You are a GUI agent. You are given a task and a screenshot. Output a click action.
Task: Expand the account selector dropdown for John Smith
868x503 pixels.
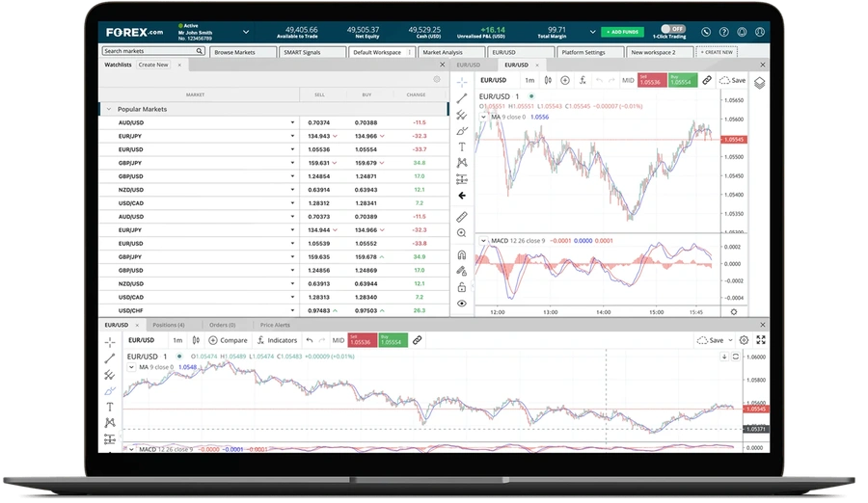246,32
